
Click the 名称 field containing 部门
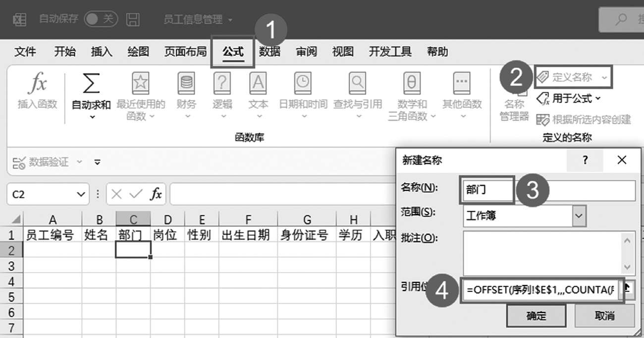coord(549,190)
